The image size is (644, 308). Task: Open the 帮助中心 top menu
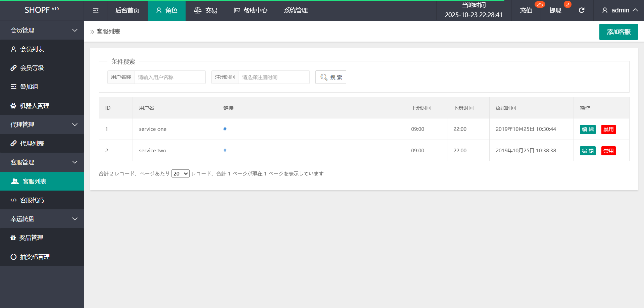coord(251,10)
